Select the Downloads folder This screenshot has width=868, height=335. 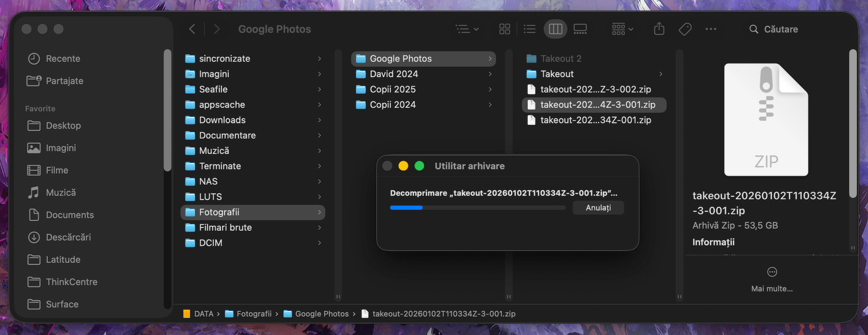coord(222,120)
